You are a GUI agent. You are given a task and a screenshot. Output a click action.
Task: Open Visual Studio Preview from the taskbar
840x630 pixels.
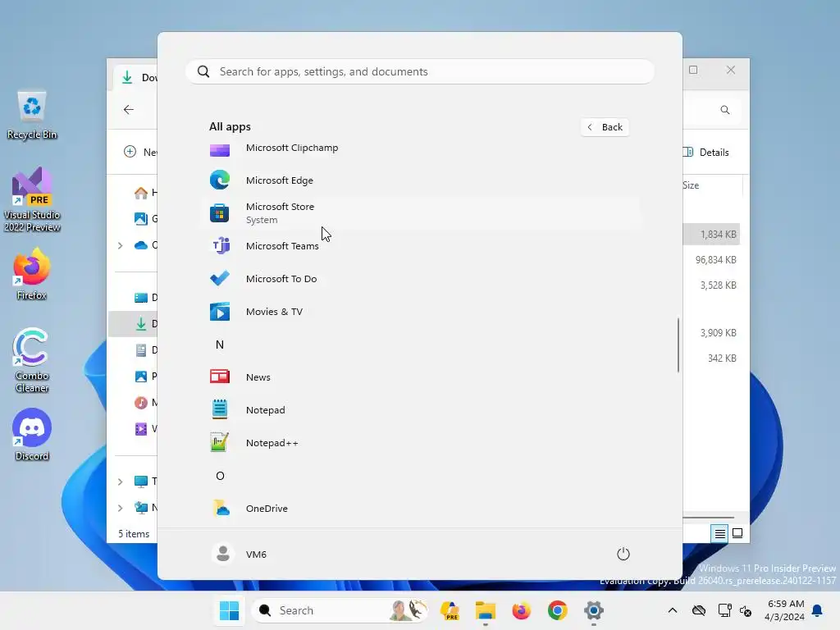[x=450, y=610]
